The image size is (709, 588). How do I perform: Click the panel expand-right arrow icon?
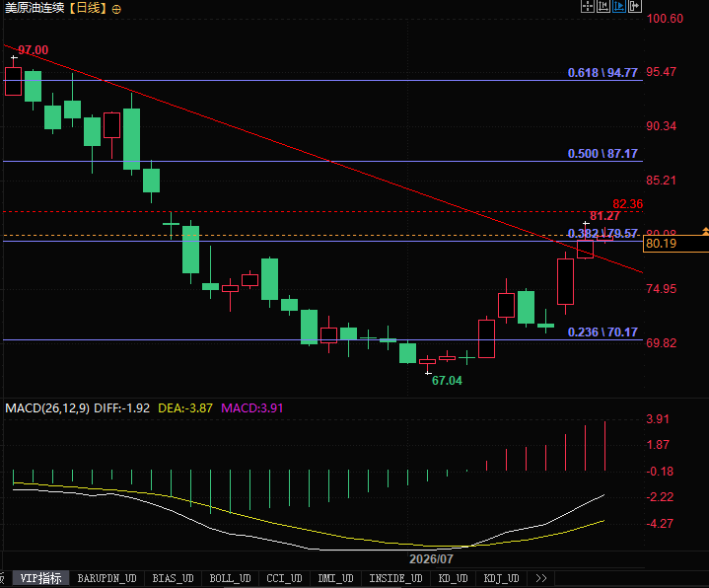[x=635, y=6]
